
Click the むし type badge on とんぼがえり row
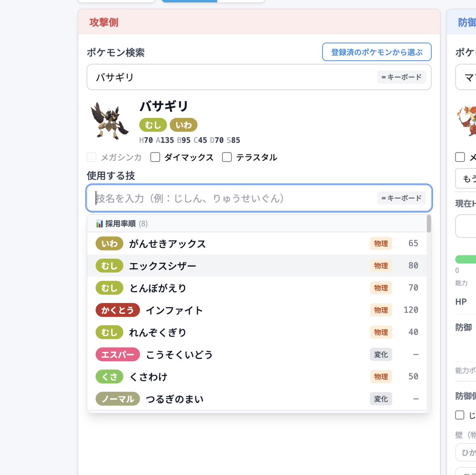click(x=109, y=288)
